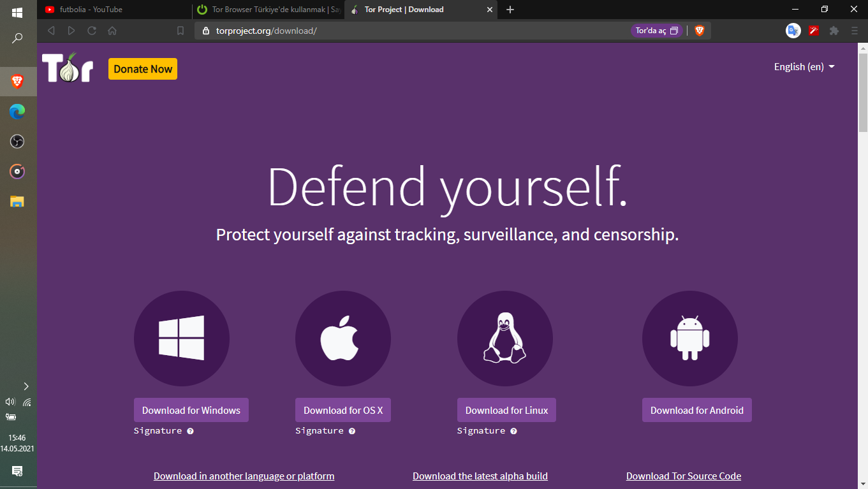Click the page's vertical scrollbar thumb
The image size is (868, 489).
tap(863, 92)
